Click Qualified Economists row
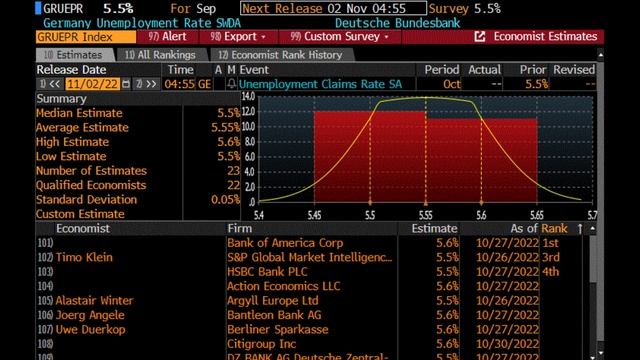This screenshot has width=640, height=360. [x=138, y=185]
